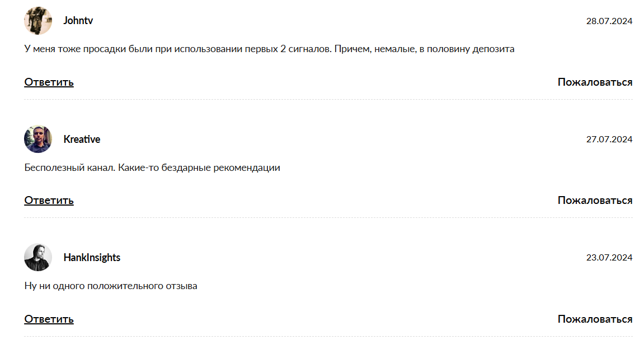Report Johntv's comment with Пожаловаться

click(x=595, y=82)
